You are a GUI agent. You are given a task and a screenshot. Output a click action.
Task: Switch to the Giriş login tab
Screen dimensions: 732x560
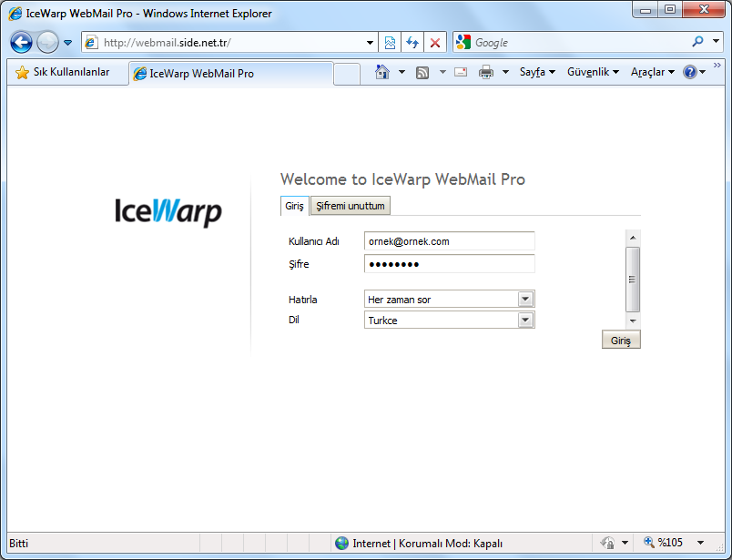295,206
